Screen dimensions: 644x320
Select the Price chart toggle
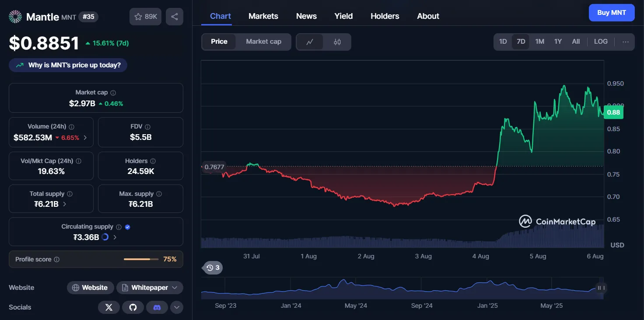pos(219,42)
